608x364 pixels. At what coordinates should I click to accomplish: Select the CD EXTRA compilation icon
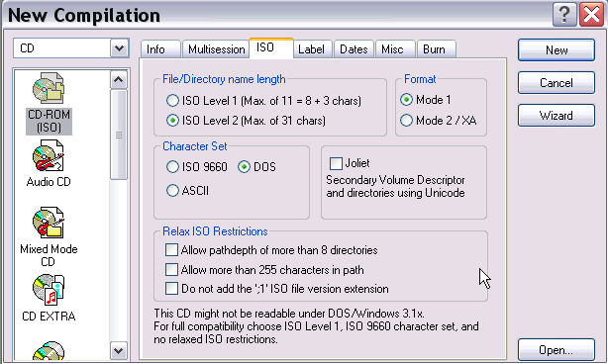click(49, 290)
